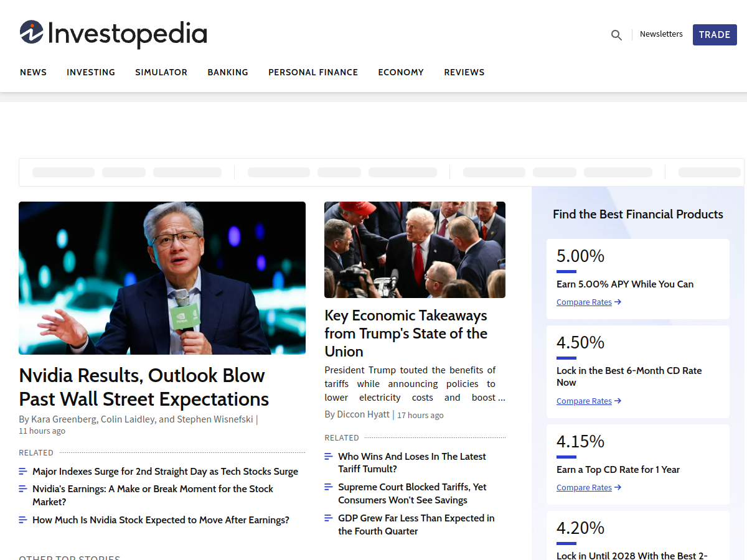This screenshot has height=560, width=747.
Task: Open the News menu
Action: click(x=33, y=72)
